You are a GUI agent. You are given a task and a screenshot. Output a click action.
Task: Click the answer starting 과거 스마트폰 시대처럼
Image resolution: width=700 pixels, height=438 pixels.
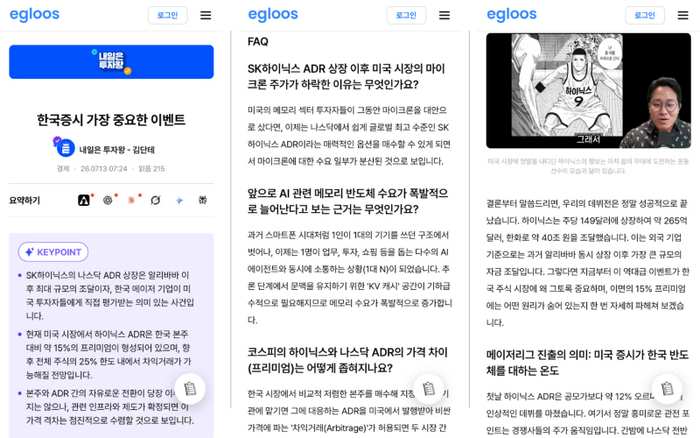click(x=350, y=277)
